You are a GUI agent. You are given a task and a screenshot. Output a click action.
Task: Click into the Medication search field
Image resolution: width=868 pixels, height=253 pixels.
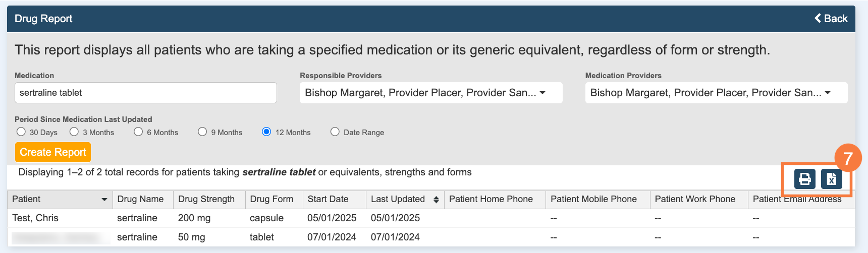click(x=145, y=93)
